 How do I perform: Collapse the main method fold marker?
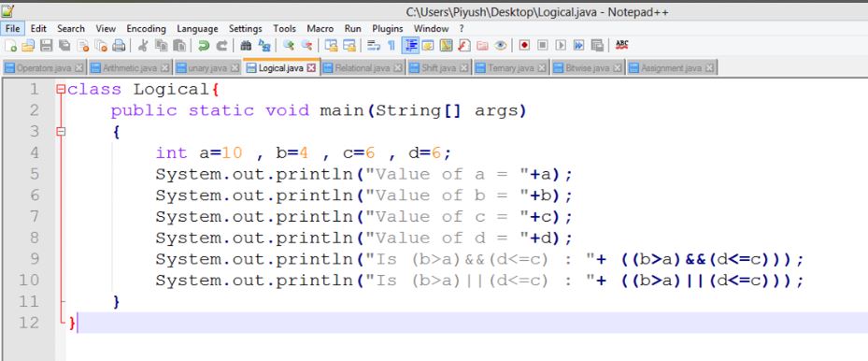coord(61,132)
